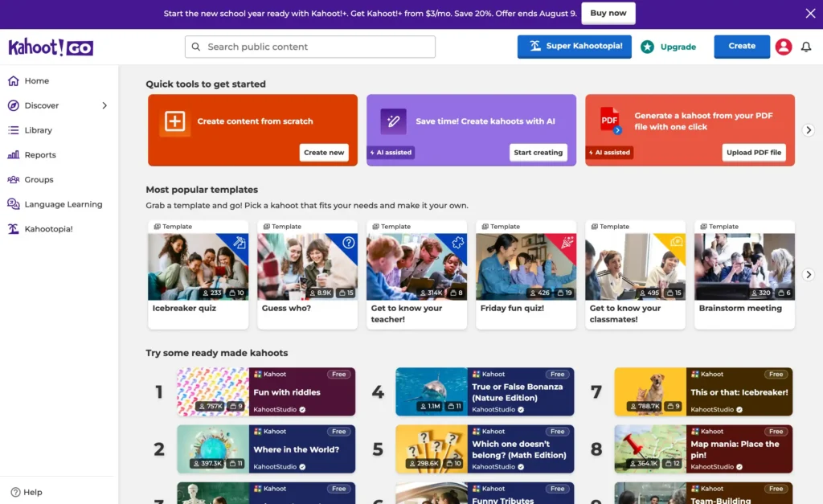
Task: Dismiss the promo banner with X
Action: click(810, 13)
